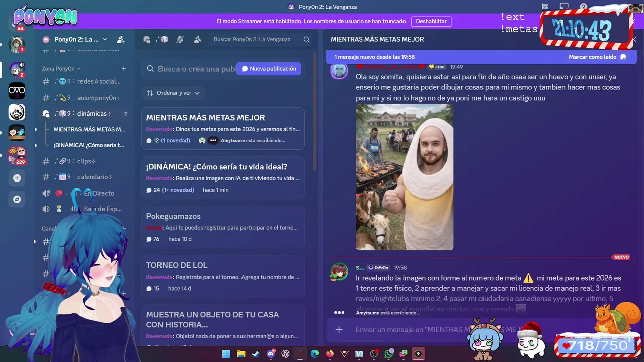
Task: Click the CHAI tag beside the somita username
Action: (x=437, y=67)
